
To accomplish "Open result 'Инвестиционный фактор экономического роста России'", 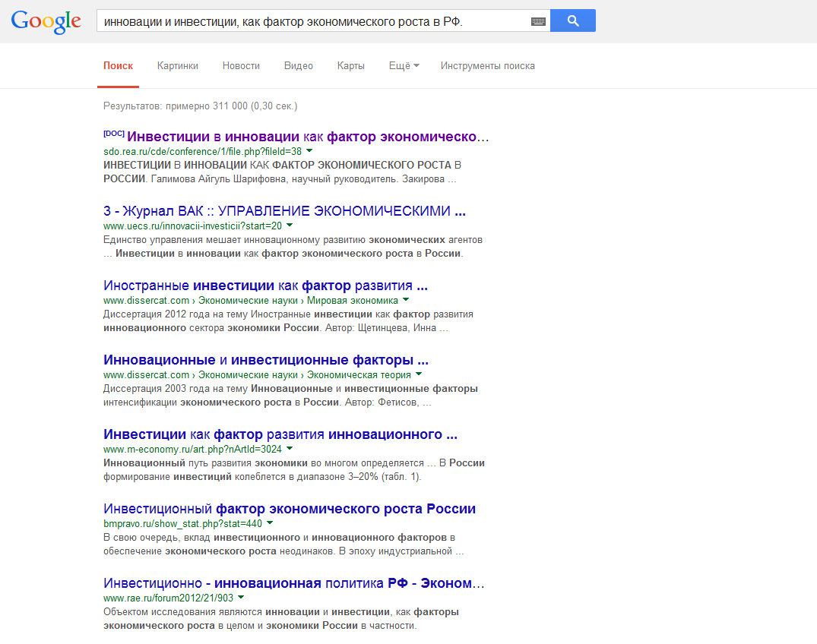I will click(x=290, y=509).
